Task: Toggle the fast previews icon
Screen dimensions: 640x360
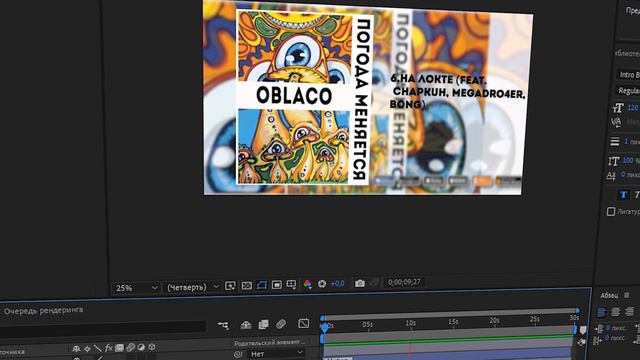Action: pos(230,286)
